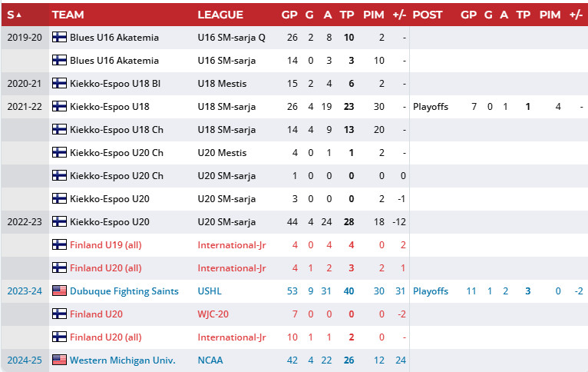Click the POST column header

pos(427,15)
